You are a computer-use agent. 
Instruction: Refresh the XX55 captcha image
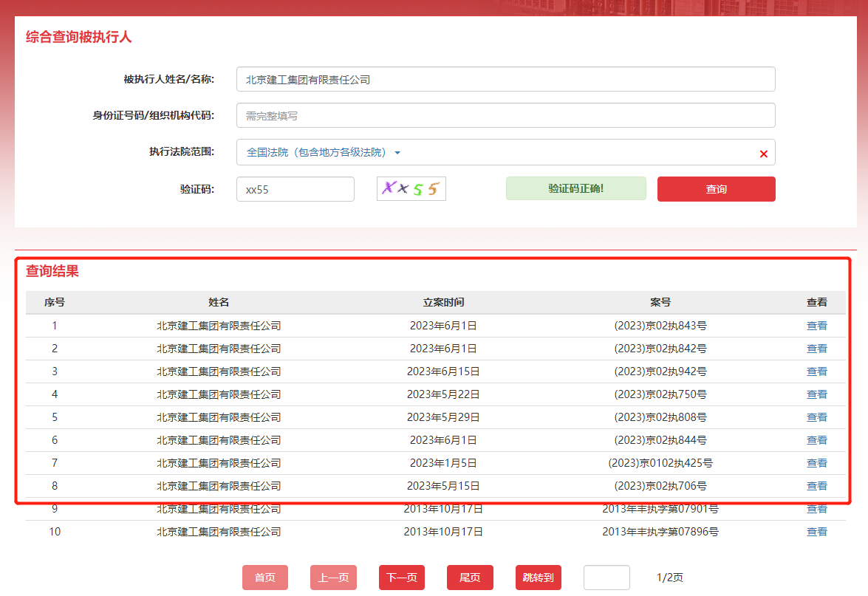click(x=411, y=189)
